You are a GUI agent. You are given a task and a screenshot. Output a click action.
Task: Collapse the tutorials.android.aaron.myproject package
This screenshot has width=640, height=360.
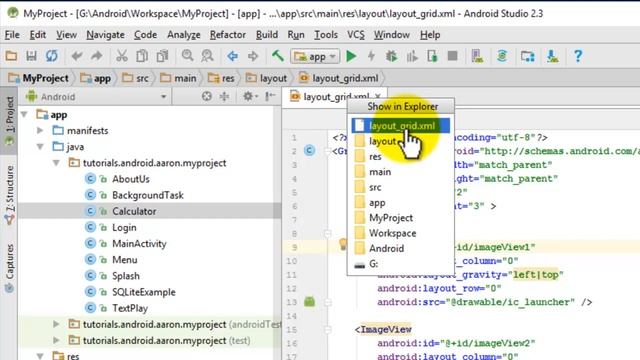56,163
